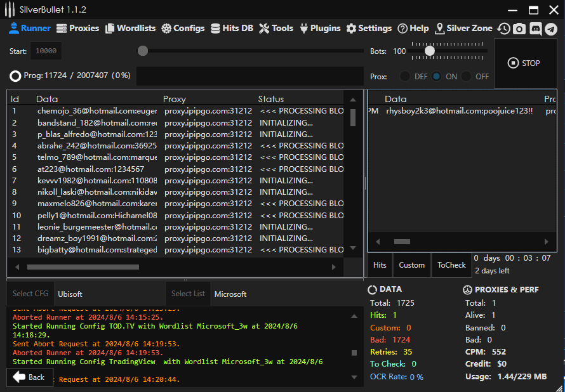Viewport: 565px width, 392px height.
Task: Select the DEF proxy mode radio
Action: [404, 76]
